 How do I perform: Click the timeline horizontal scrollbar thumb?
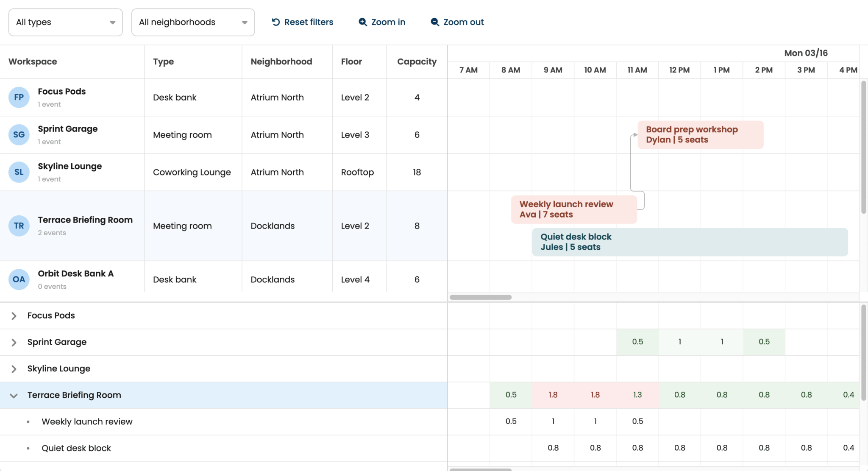click(x=480, y=297)
